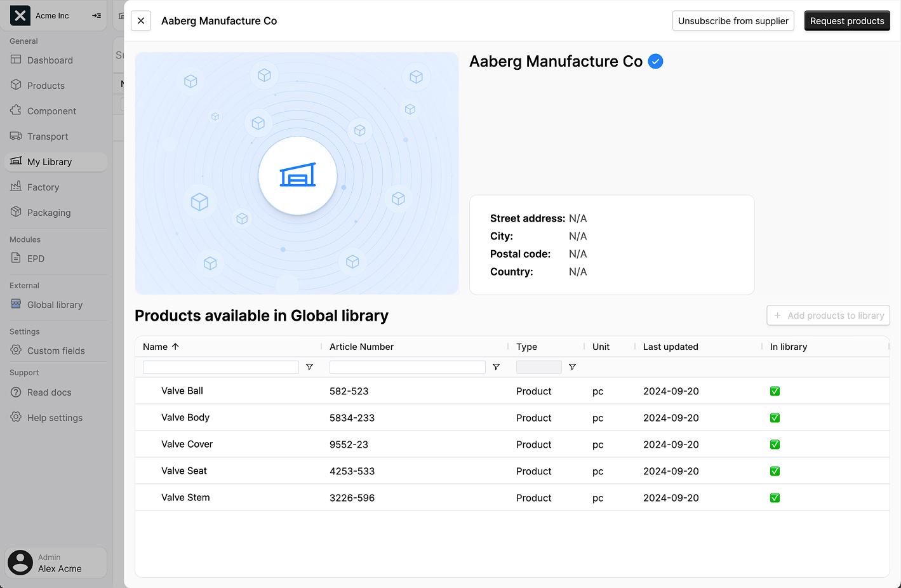Click the Packaging box icon in sidebar
Image resolution: width=901 pixels, height=588 pixels.
(x=16, y=212)
